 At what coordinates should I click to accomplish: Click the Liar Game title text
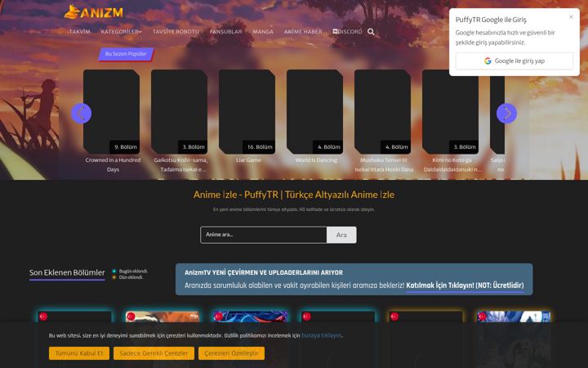pos(248,160)
